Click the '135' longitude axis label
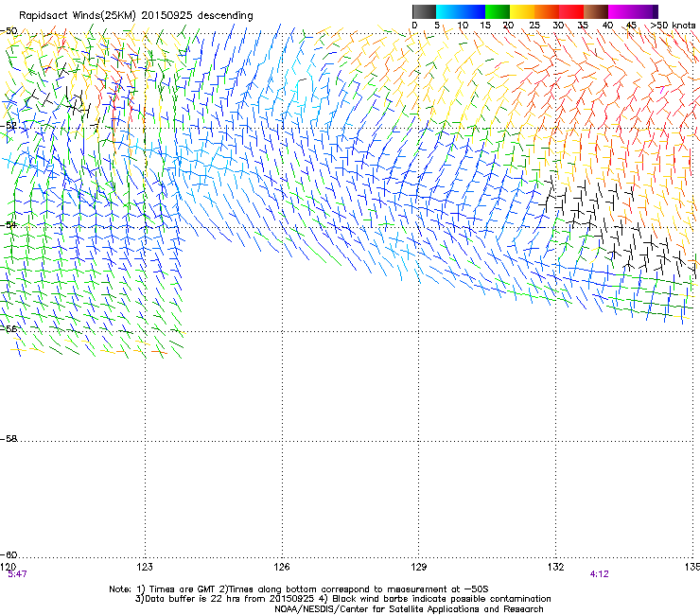 point(692,567)
